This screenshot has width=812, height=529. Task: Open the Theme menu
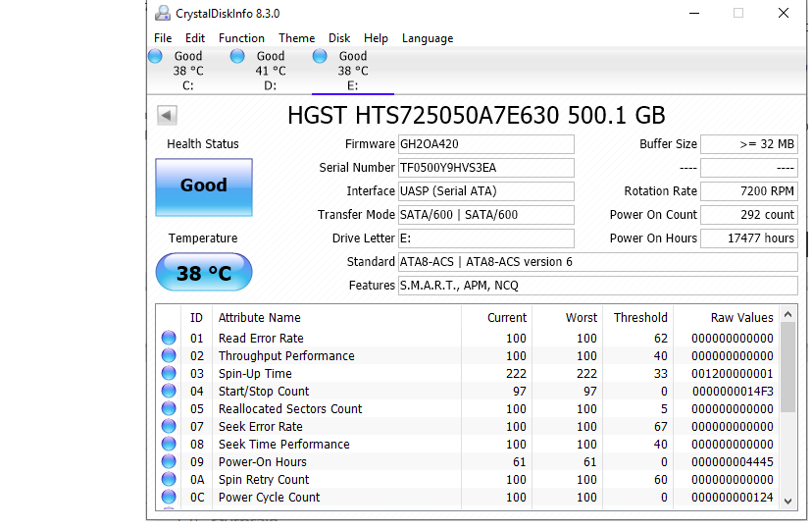(297, 38)
